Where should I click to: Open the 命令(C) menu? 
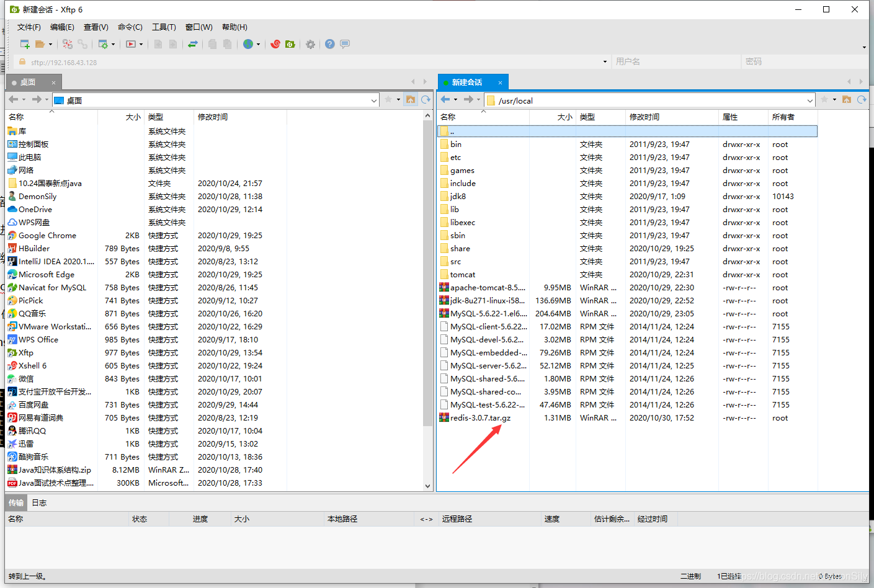(130, 27)
